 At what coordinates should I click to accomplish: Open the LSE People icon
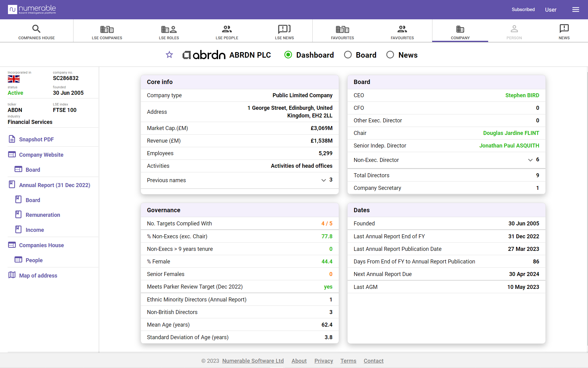point(227,29)
